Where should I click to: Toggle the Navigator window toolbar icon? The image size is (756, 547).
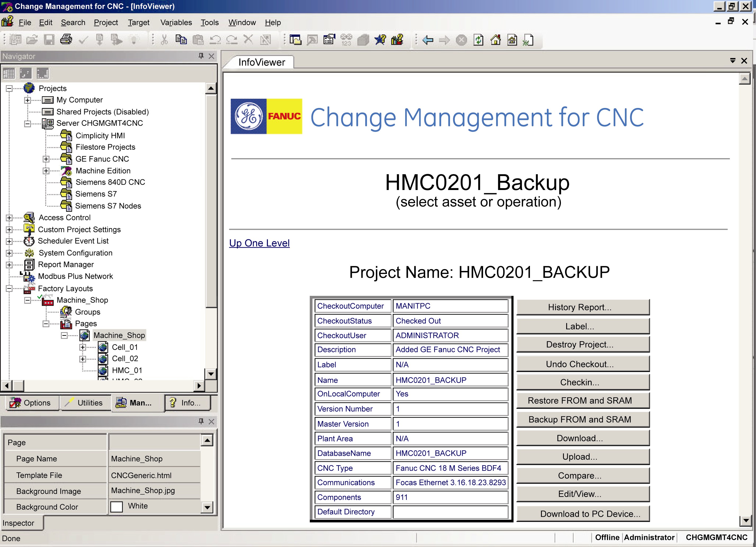(x=295, y=40)
